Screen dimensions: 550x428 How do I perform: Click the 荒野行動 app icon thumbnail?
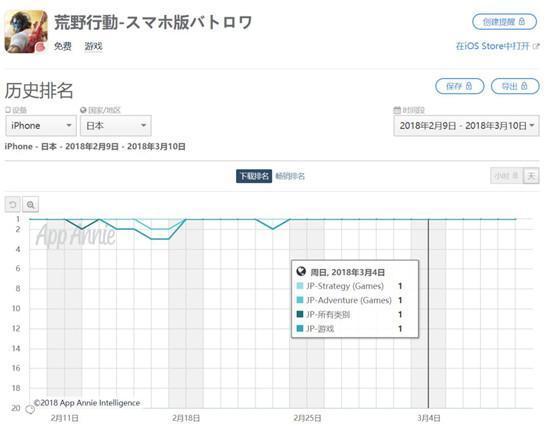pos(26,32)
